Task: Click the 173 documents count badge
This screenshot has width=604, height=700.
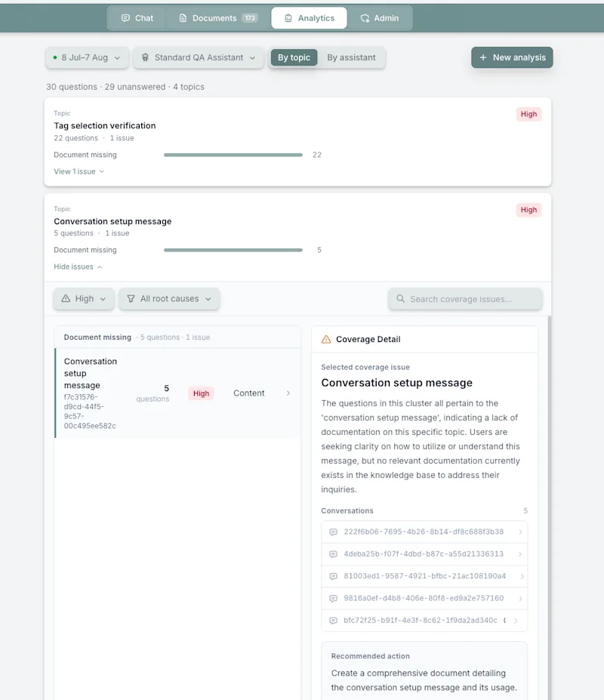Action: [250, 18]
